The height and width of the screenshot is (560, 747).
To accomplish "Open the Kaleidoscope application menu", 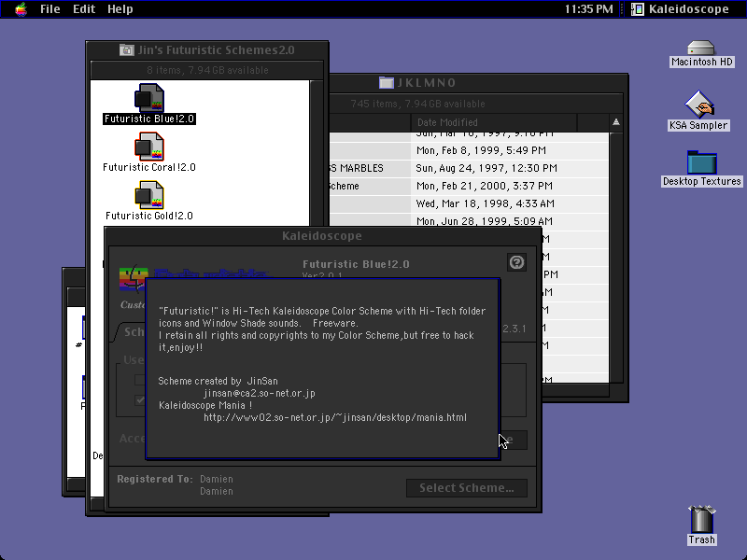I will point(681,9).
